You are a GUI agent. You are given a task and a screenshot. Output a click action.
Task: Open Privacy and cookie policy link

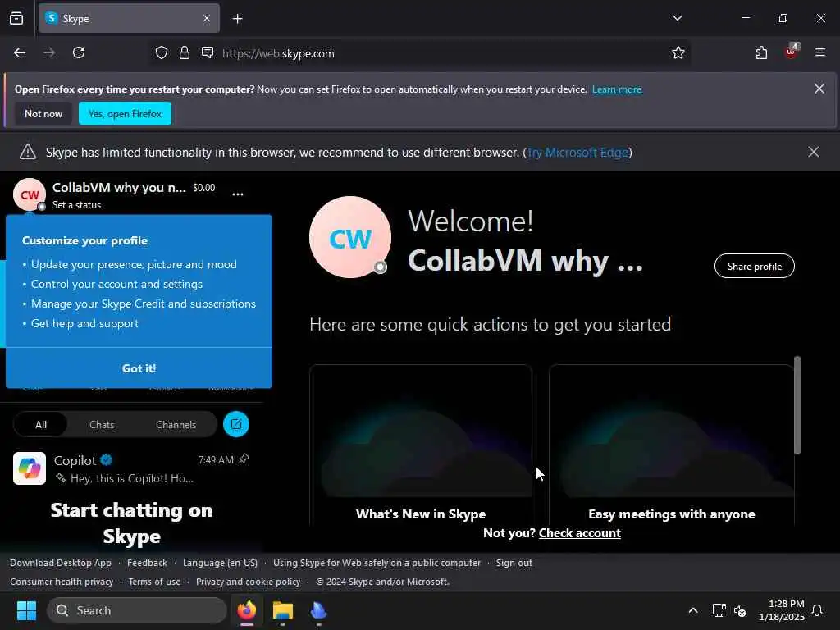click(x=248, y=582)
